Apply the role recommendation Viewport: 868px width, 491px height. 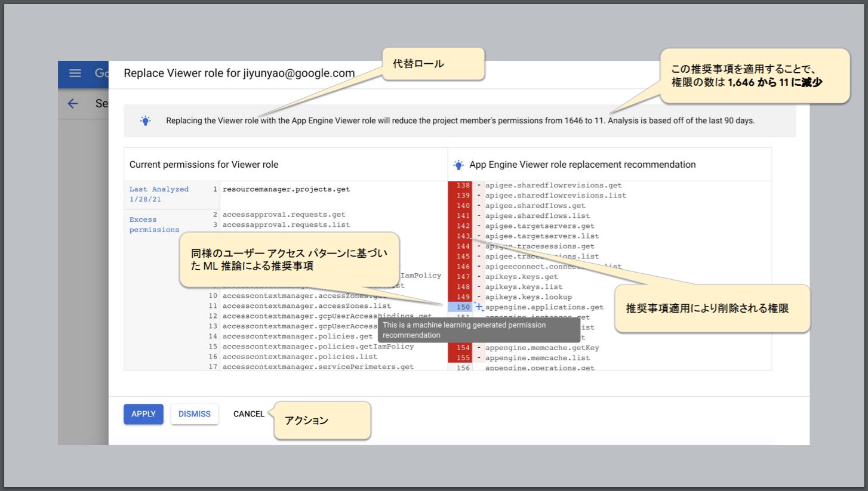point(143,414)
